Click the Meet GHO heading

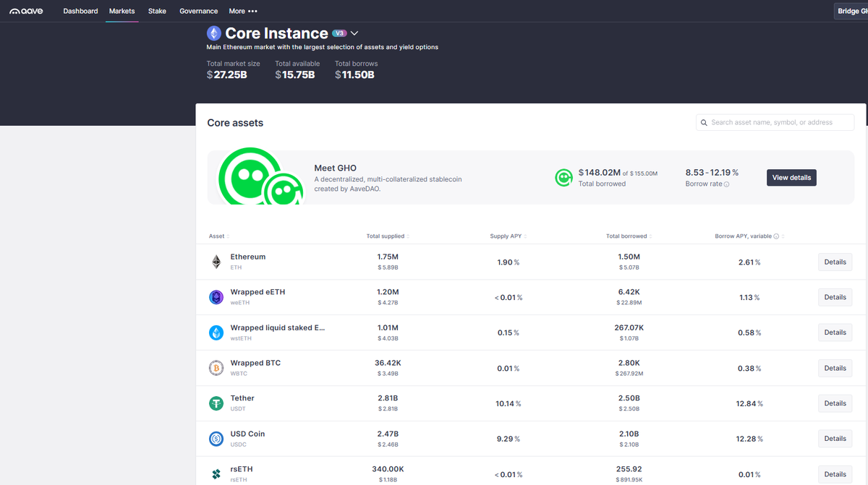coord(336,168)
